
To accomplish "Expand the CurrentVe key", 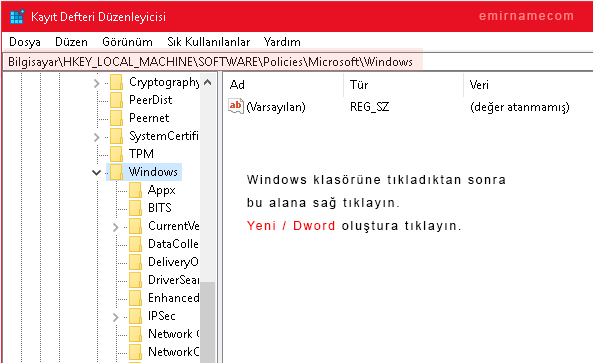I will point(115,227).
